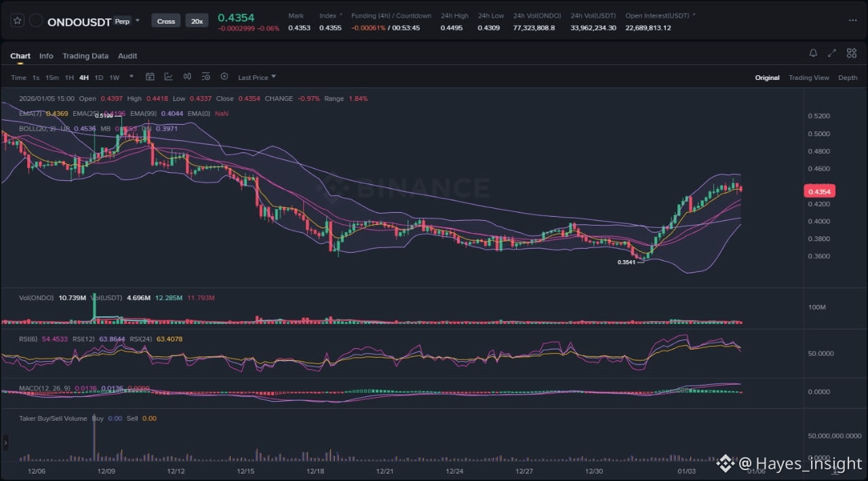This screenshot has width=868, height=481.
Task: Add ONDOUSDT to favorites with the star icon
Action: tap(18, 21)
